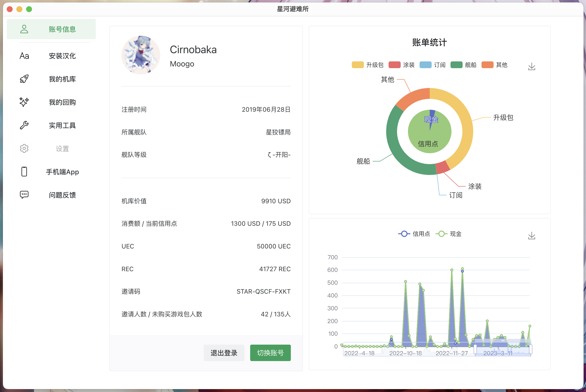The width and height of the screenshot is (586, 392).
Task: Click the sparkle stars 我的回购 icon
Action: click(x=24, y=102)
